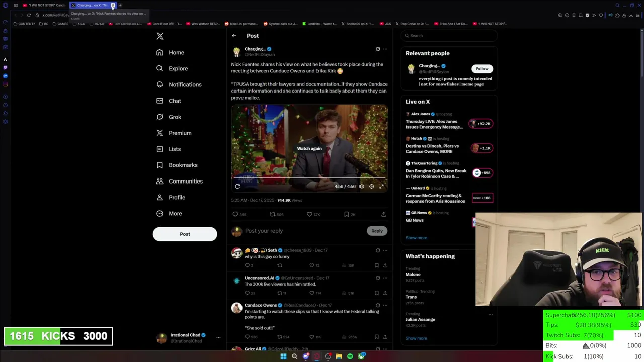Screen dimensions: 644x362
Task: Open Windows Start menu
Action: click(283, 356)
